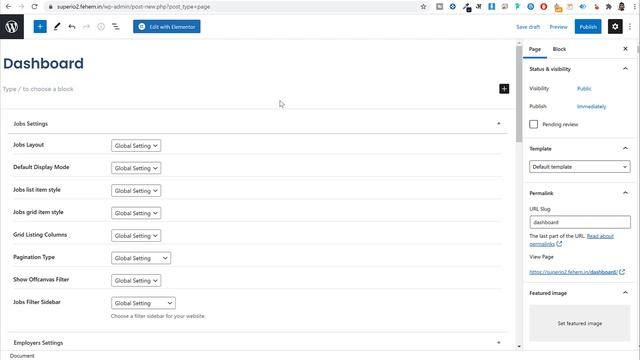Click the redo arrow icon
Screen dimensions: 640x360
click(x=86, y=27)
